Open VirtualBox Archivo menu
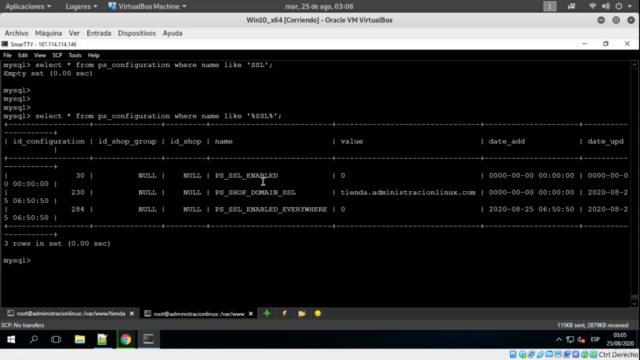 [x=16, y=33]
